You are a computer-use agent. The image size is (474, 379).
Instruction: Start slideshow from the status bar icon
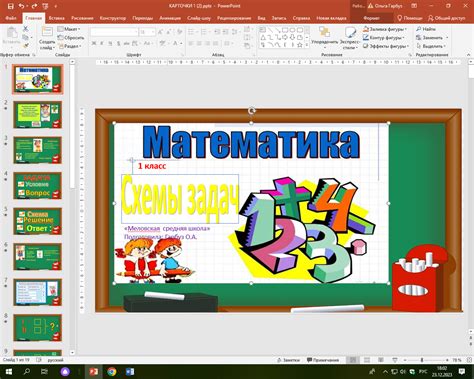[x=395, y=360]
